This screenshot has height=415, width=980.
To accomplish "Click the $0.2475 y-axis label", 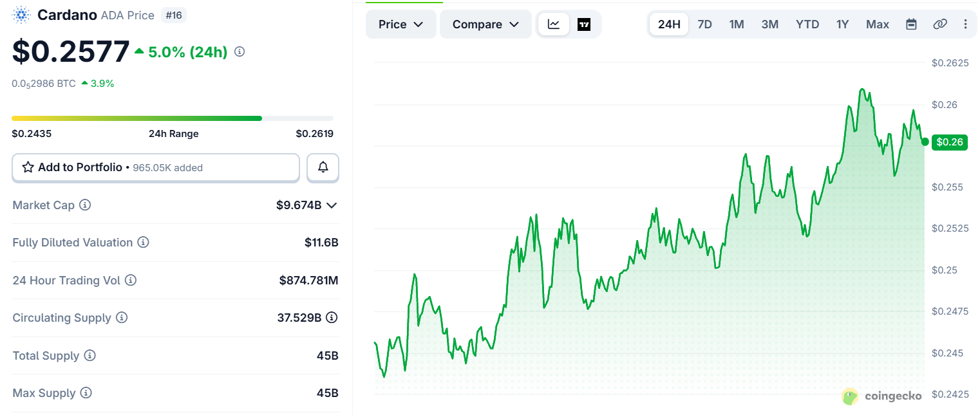I will pyautogui.click(x=950, y=311).
